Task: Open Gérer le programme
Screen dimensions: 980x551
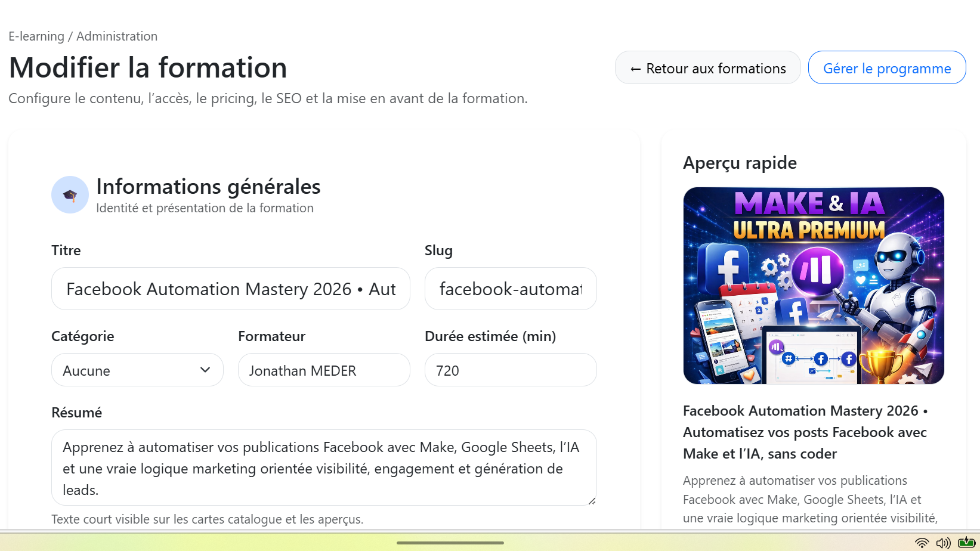Action: click(x=886, y=68)
